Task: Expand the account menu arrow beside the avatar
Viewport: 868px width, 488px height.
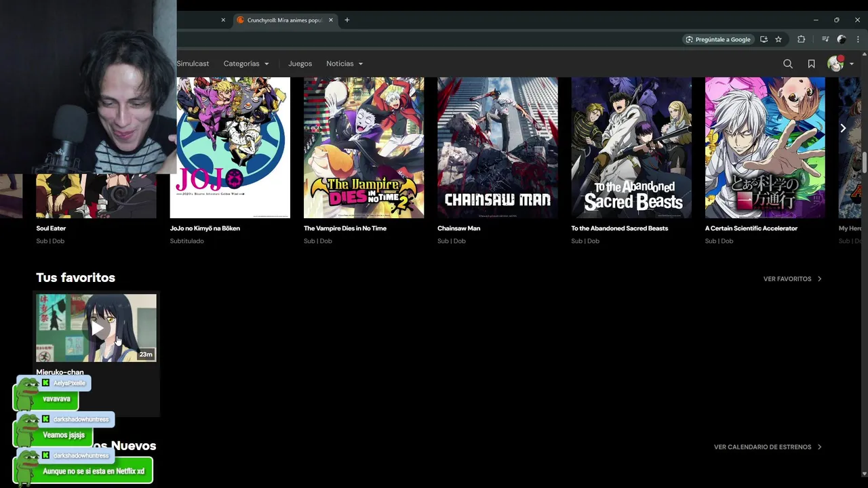Action: pos(852,64)
